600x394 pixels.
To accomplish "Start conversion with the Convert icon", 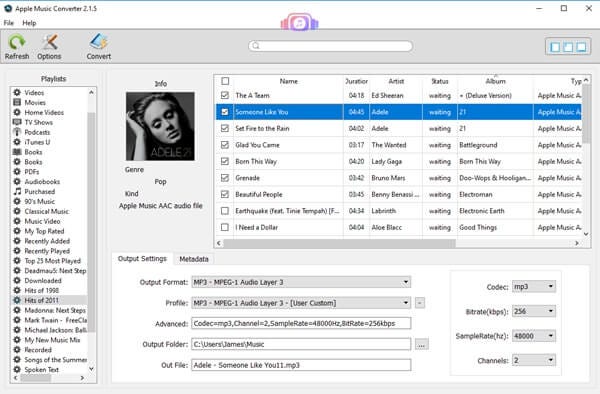I will pos(99,42).
